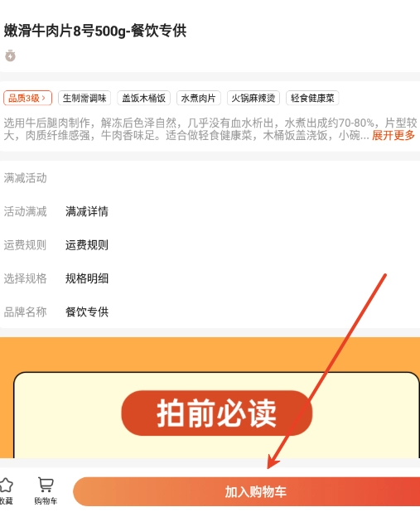
Task: Click the product title 嫩滑牛肉片8号500g
Action: (65, 31)
